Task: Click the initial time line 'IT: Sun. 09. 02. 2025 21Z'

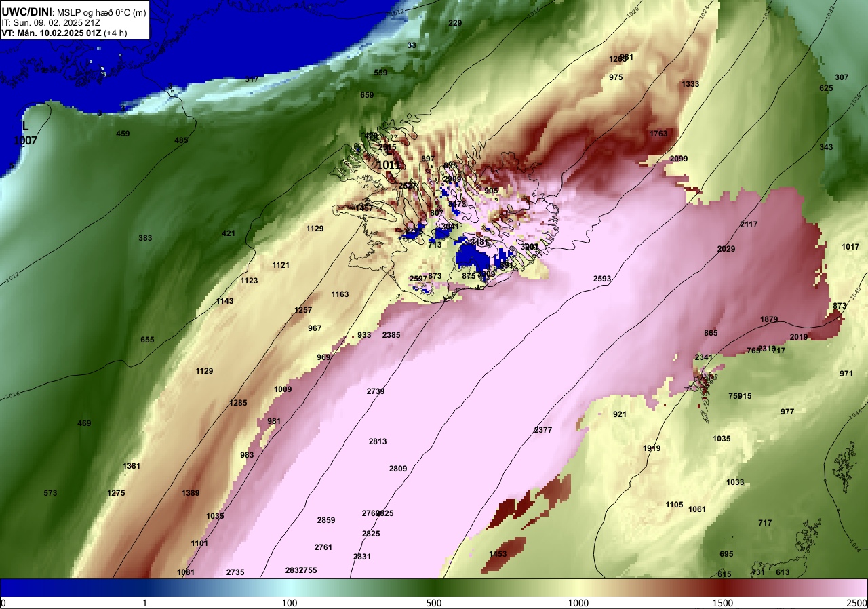Action: pyautogui.click(x=52, y=22)
